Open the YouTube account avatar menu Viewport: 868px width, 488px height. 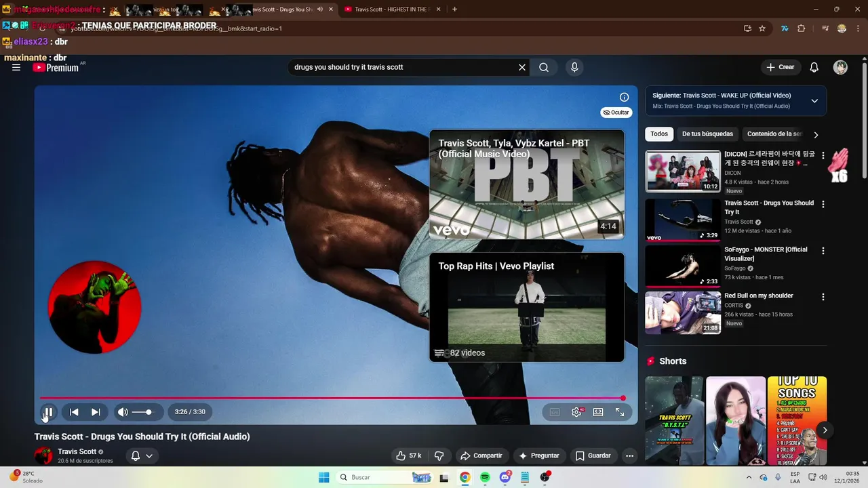tap(840, 67)
